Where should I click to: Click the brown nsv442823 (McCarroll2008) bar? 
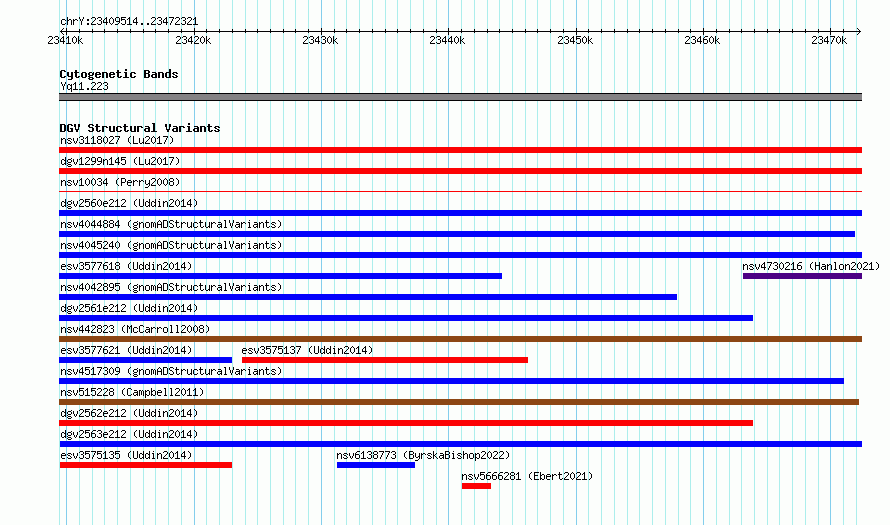460,339
